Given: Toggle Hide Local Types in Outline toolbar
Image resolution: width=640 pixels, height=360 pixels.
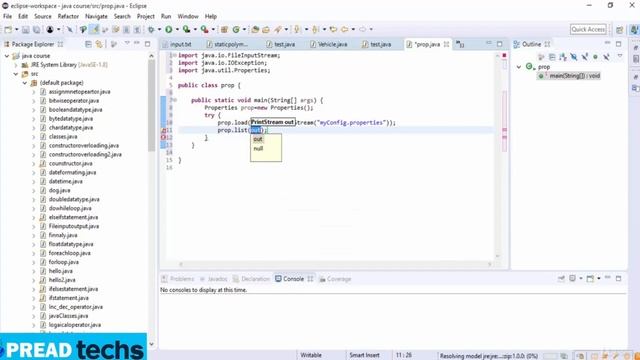Looking at the screenshot, I should (606, 57).
